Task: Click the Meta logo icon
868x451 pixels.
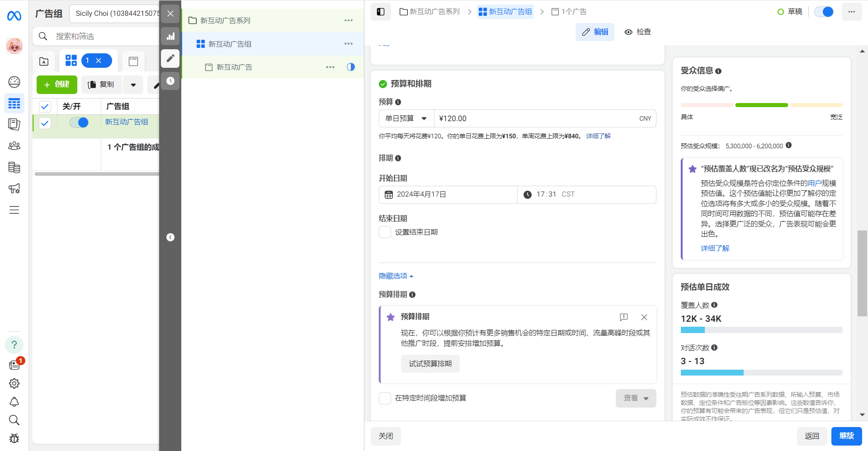Action: (x=14, y=16)
